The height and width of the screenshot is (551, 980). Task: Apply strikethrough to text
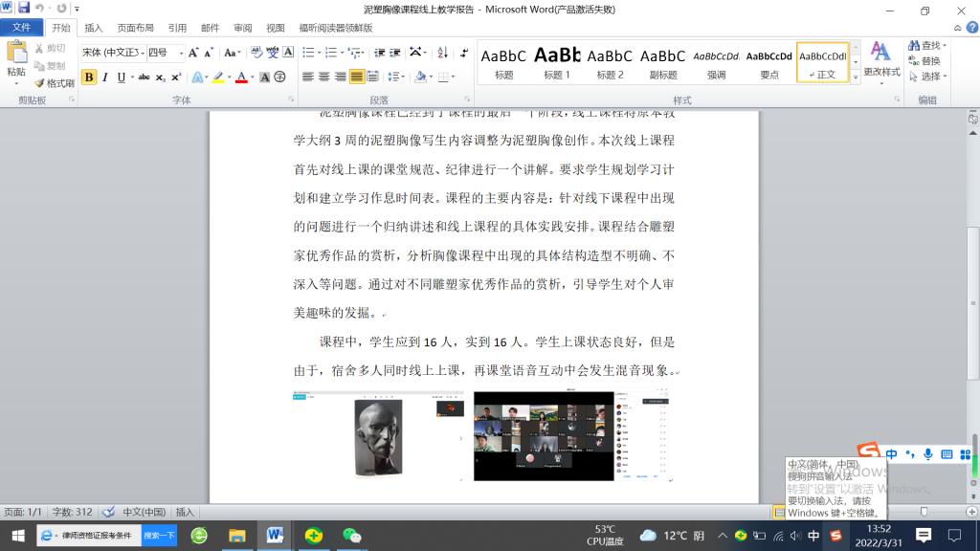tap(144, 77)
